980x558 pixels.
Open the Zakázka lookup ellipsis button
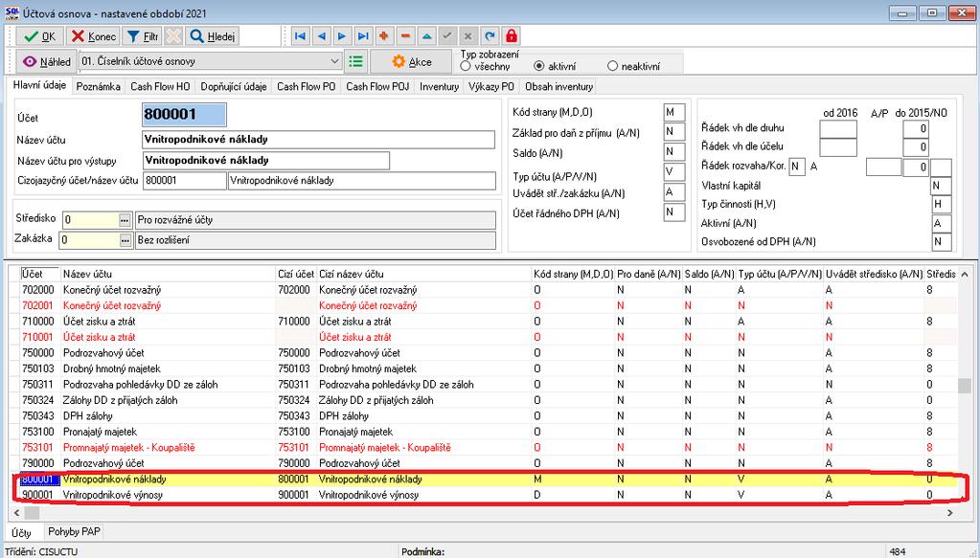coord(125,240)
